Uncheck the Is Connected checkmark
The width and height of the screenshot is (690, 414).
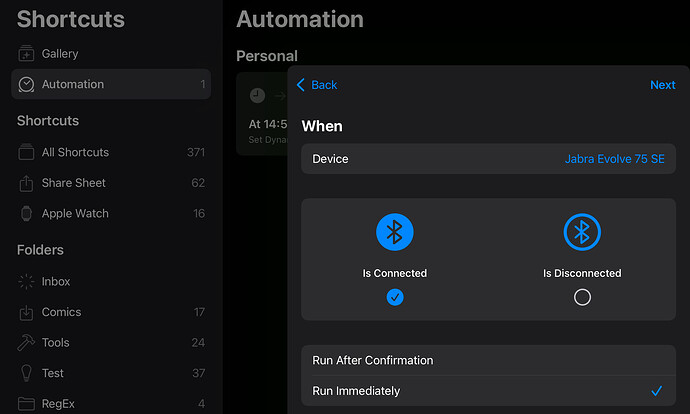pos(395,297)
